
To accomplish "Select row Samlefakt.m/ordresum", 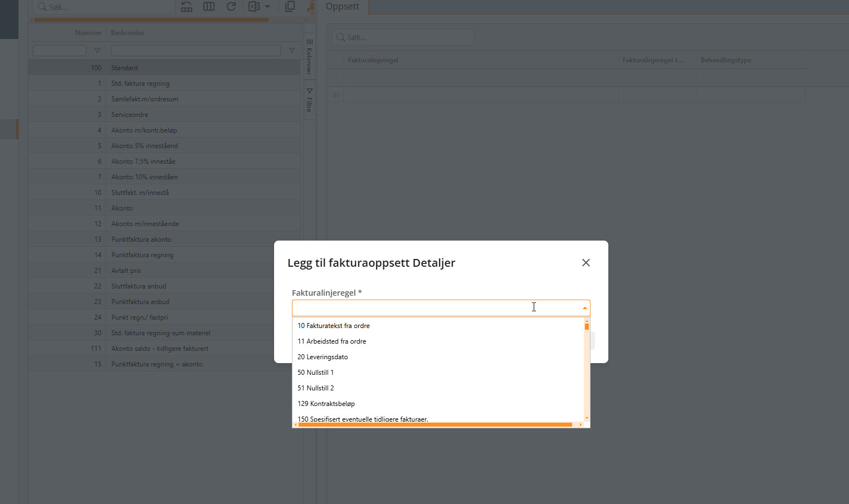I will [x=164, y=99].
